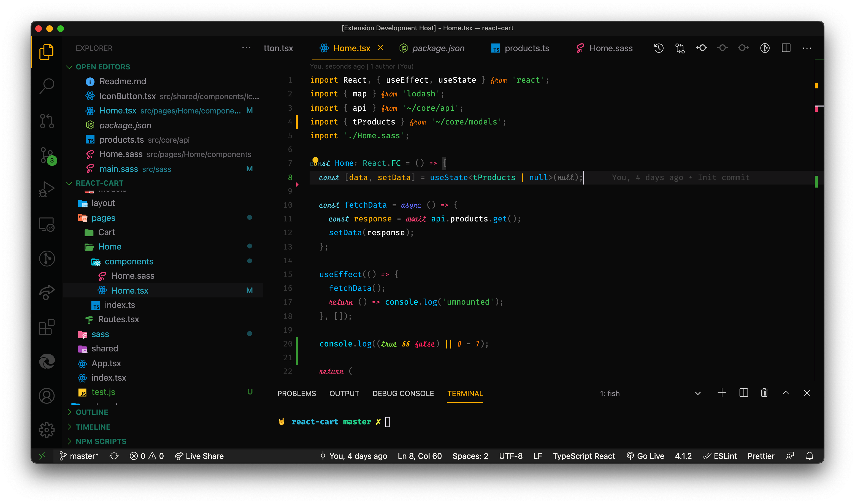Open the Search view in activity bar
855x504 pixels.
[47, 86]
